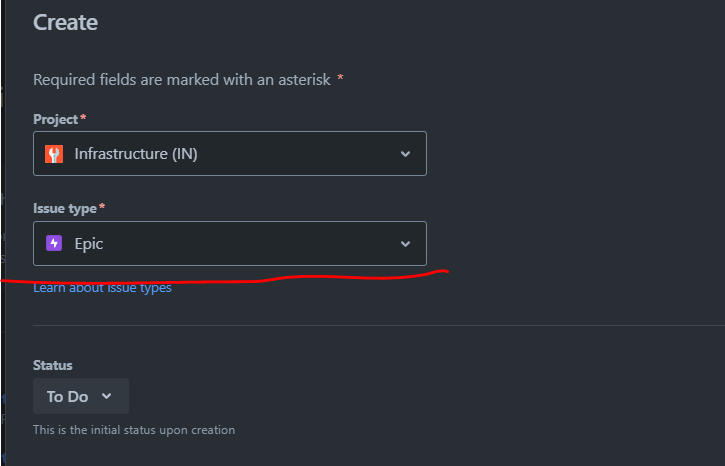The width and height of the screenshot is (725, 466).
Task: Click the Project field label
Action: point(55,119)
